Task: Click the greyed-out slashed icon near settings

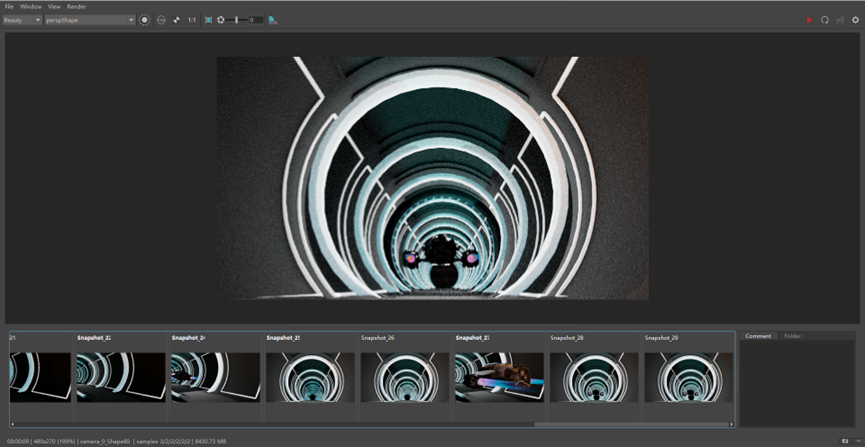Action: pyautogui.click(x=840, y=20)
